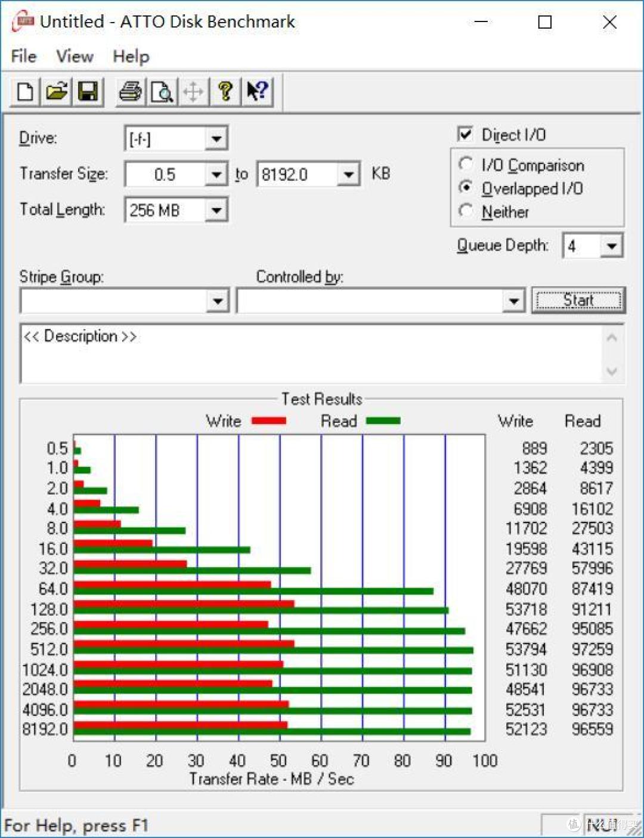
Task: Minimize the ATTO Disk Benchmark window
Action: 481,22
